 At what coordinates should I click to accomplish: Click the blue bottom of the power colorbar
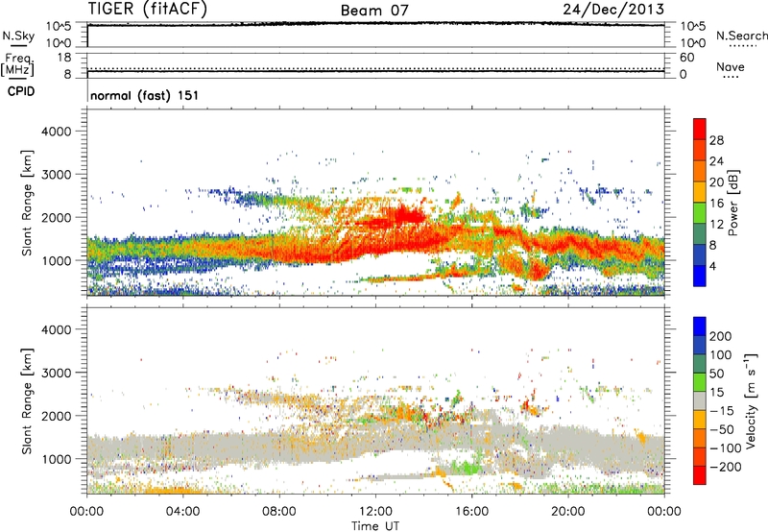click(x=700, y=276)
